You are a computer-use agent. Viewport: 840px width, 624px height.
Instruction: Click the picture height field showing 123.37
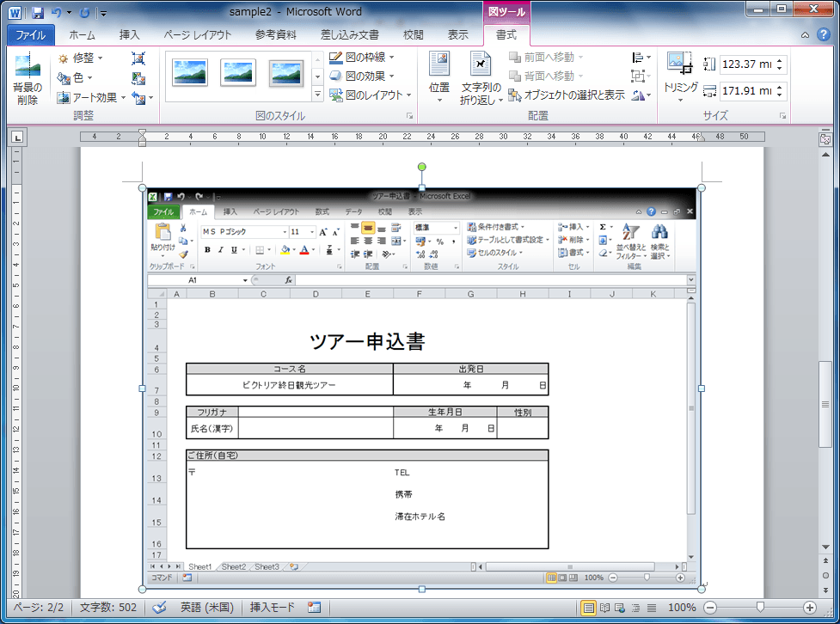(746, 64)
